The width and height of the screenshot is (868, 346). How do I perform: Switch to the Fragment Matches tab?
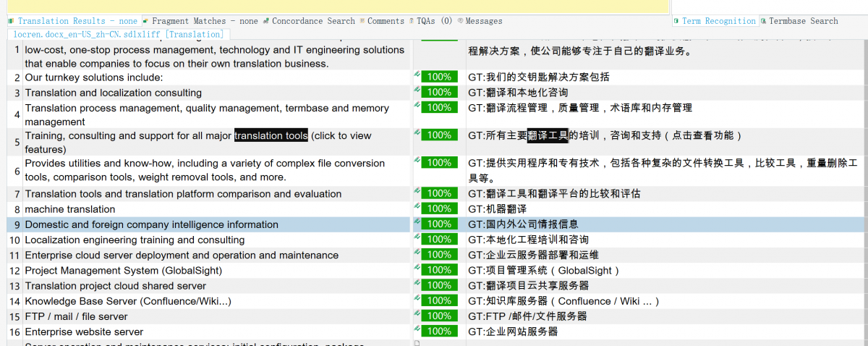[204, 21]
